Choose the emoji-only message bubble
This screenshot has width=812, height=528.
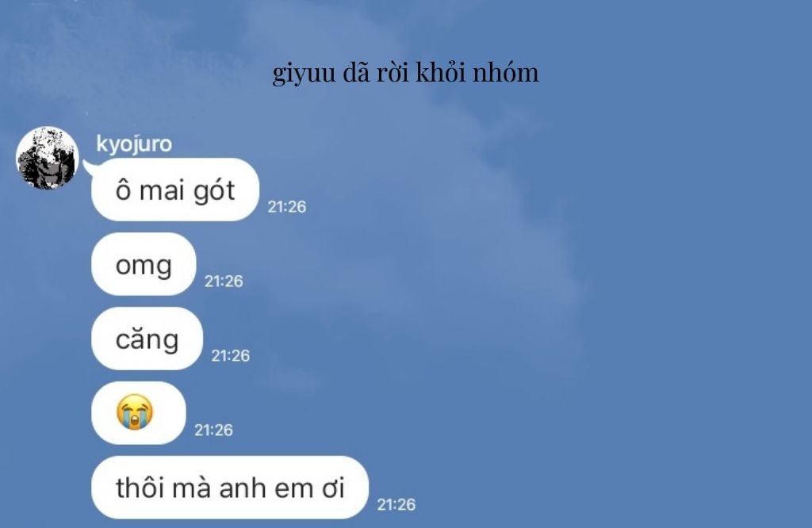click(x=138, y=413)
